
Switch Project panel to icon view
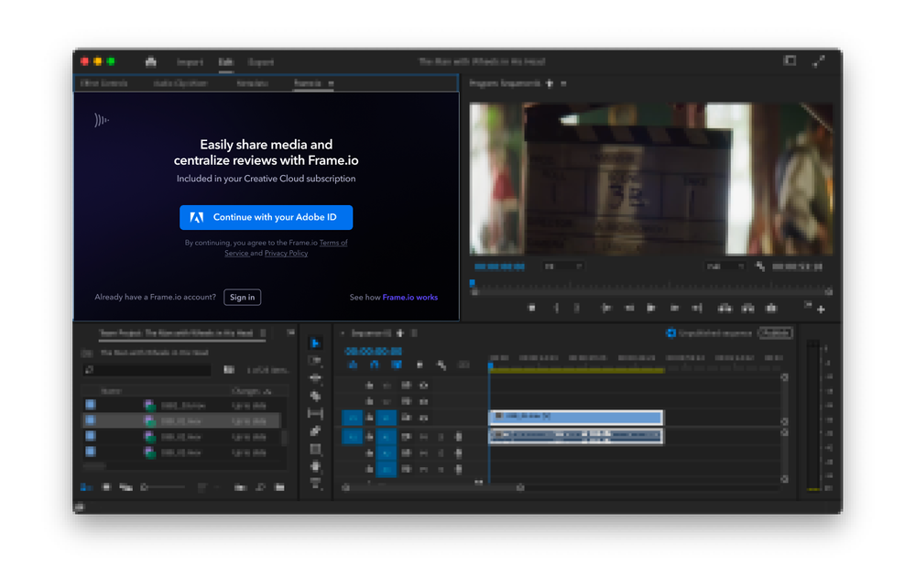coord(106,487)
